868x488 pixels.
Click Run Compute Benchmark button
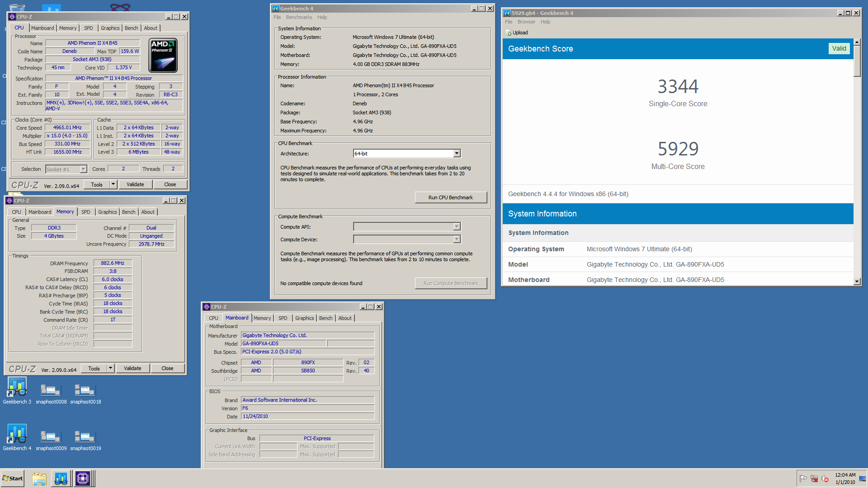(451, 283)
